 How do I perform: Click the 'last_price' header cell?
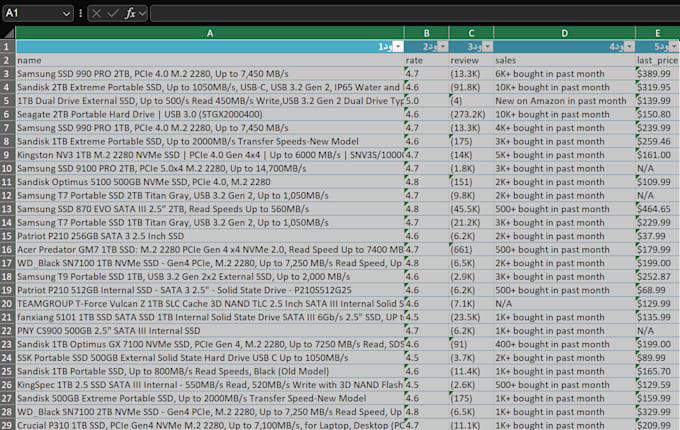[657, 60]
